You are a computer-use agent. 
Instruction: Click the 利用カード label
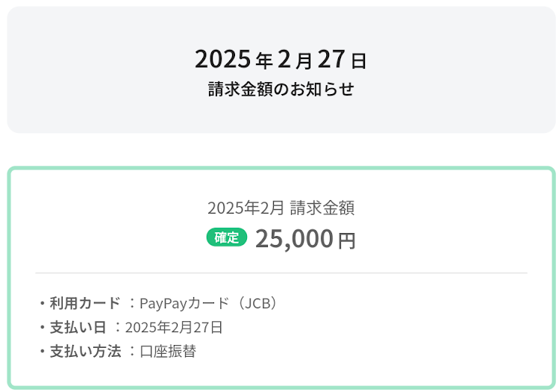pyautogui.click(x=84, y=303)
